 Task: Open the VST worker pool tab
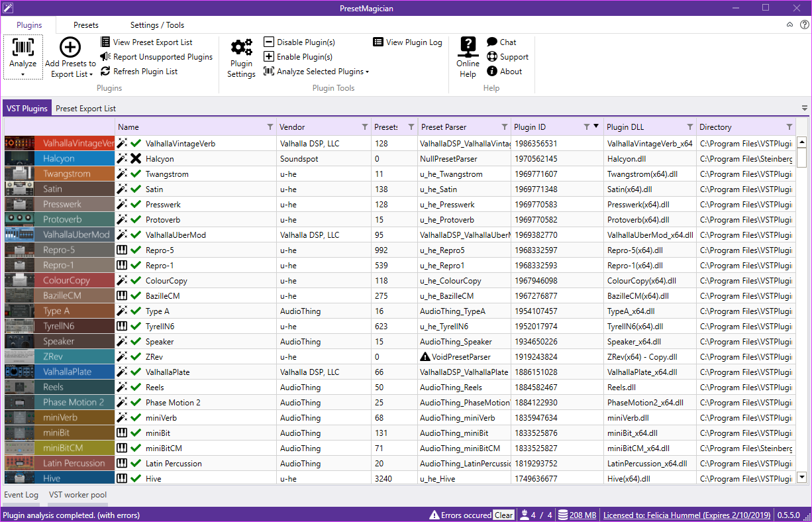coord(77,495)
